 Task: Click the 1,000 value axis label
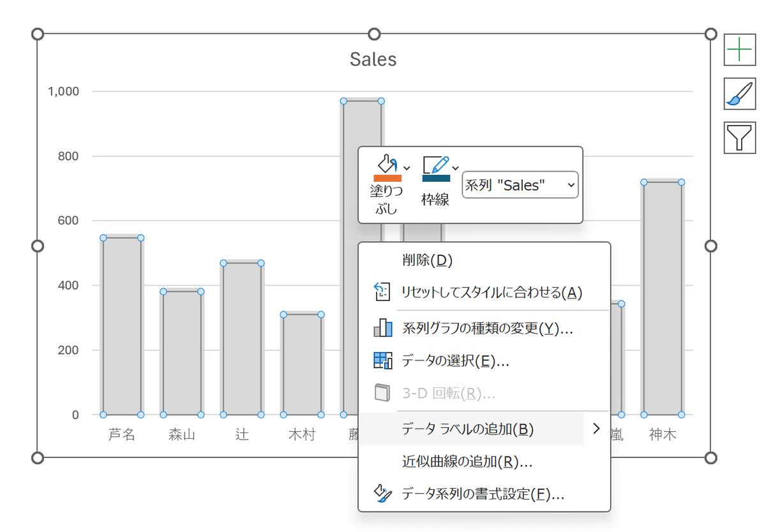pos(63,91)
